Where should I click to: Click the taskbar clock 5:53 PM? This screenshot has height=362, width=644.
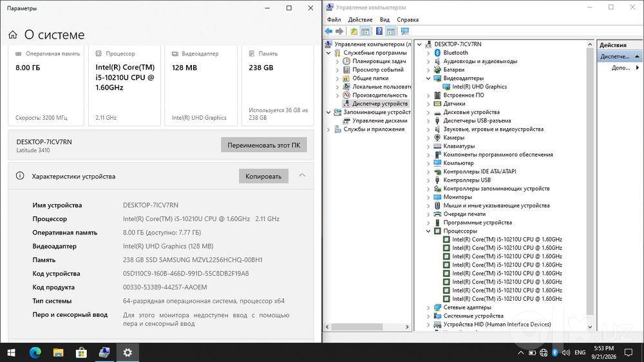[604, 348]
